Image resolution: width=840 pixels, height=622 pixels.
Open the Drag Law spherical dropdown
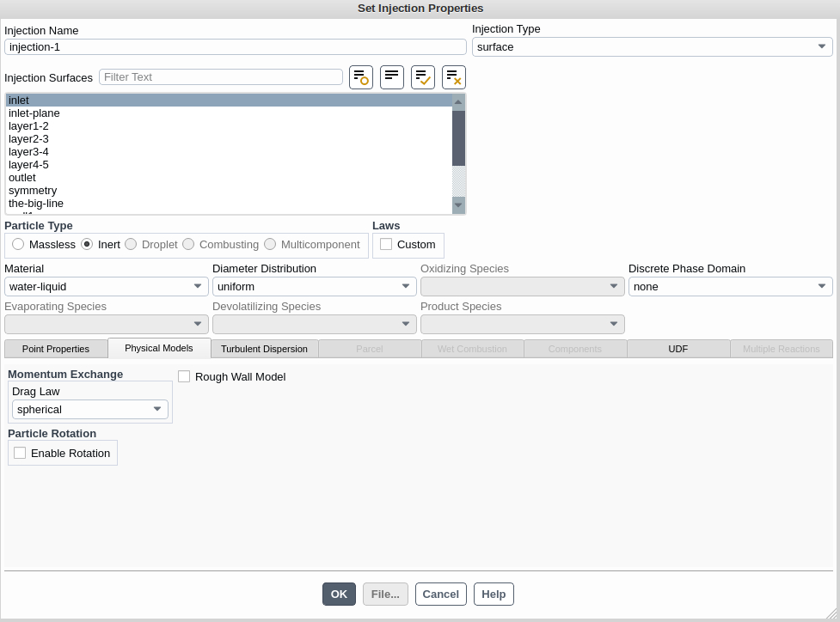[89, 410]
